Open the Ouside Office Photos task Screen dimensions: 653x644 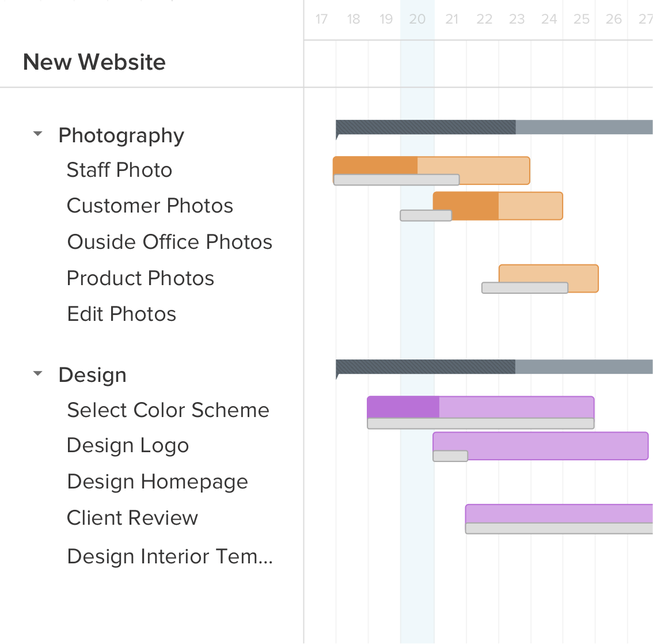[x=169, y=241]
